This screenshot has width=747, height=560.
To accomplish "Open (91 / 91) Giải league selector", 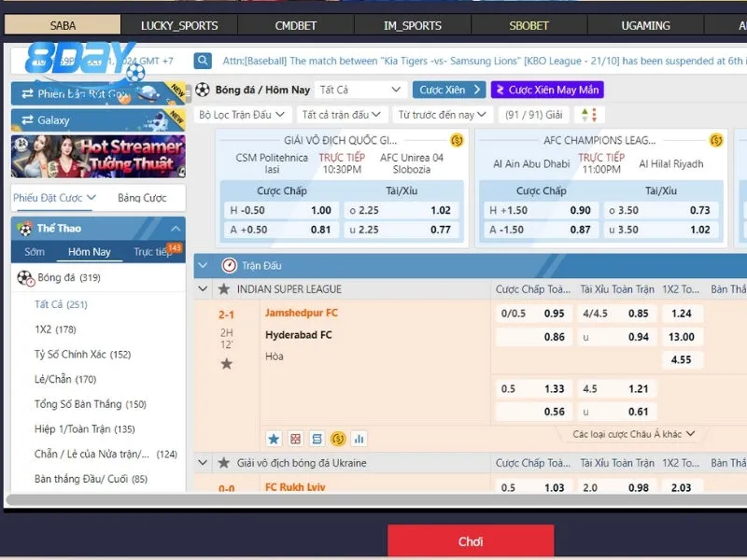I will pos(534,115).
